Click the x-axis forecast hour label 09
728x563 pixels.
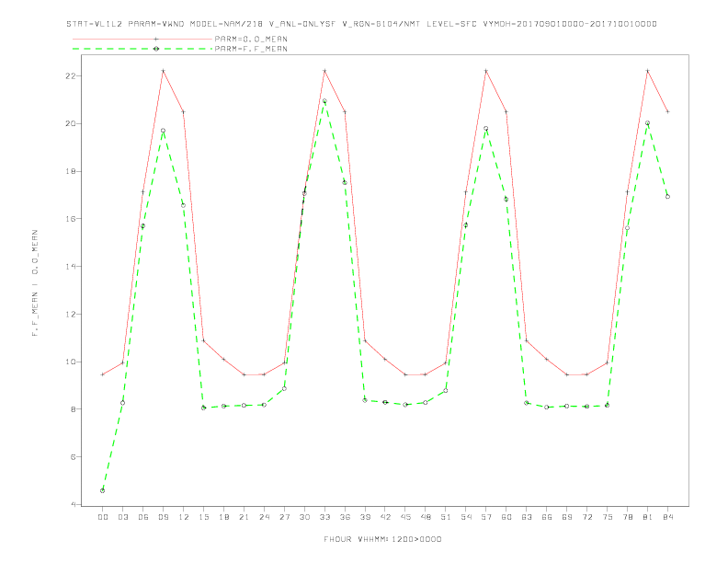point(163,517)
